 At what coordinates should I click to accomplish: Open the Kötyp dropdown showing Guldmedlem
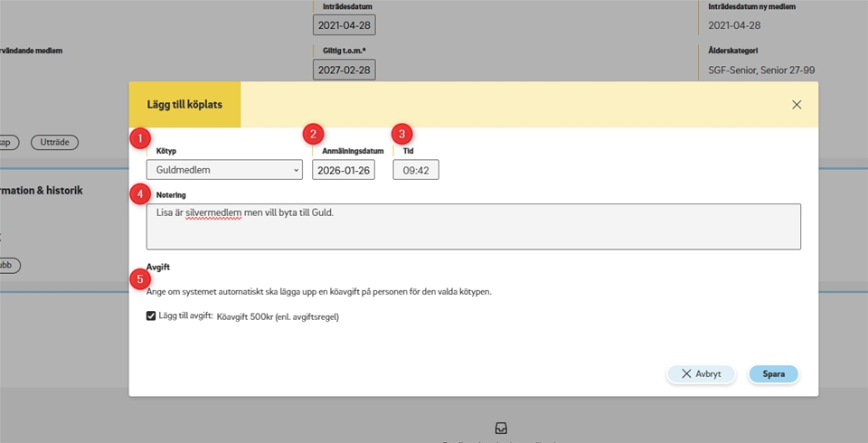224,170
